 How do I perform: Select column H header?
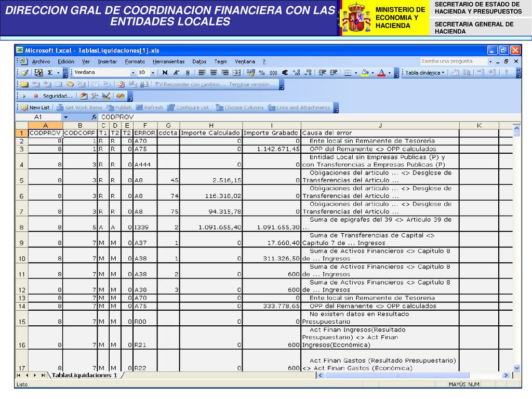click(211, 126)
